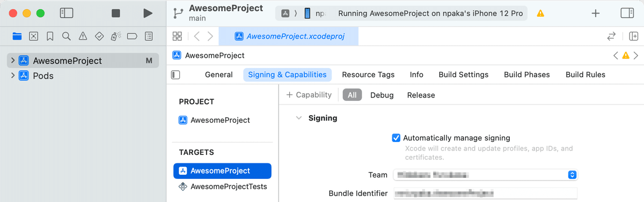
Task: Toggle the project and targets list sidebar
Action: [x=175, y=74]
